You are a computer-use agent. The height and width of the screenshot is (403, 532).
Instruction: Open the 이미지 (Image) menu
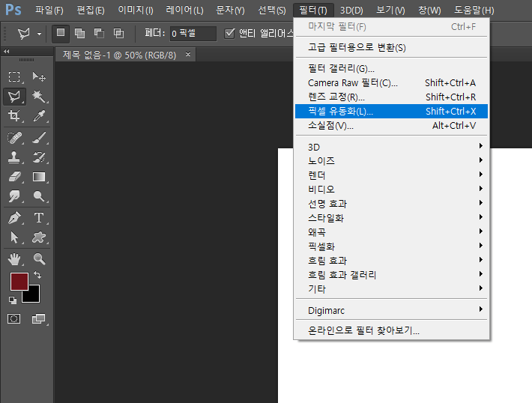[135, 10]
